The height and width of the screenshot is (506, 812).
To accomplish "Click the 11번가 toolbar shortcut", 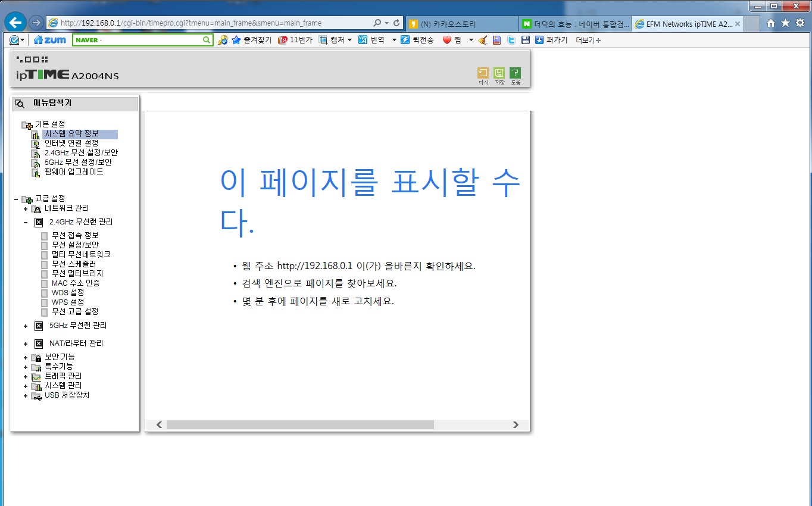I will 295,40.
